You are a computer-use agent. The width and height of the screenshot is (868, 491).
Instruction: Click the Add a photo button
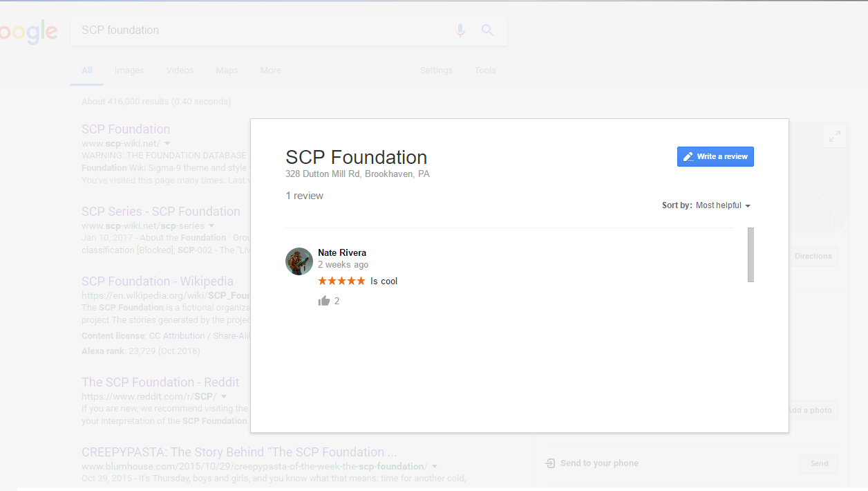(x=813, y=410)
